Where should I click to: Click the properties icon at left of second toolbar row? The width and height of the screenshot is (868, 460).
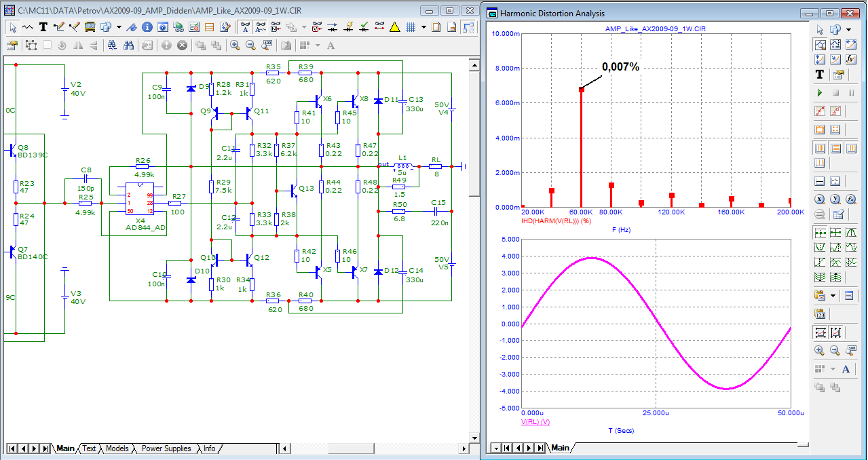pyautogui.click(x=12, y=45)
